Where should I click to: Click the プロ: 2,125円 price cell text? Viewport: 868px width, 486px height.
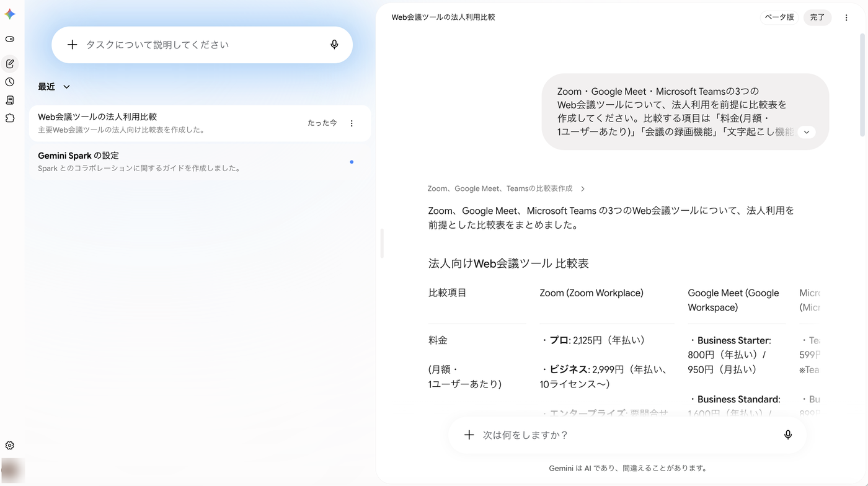595,340
